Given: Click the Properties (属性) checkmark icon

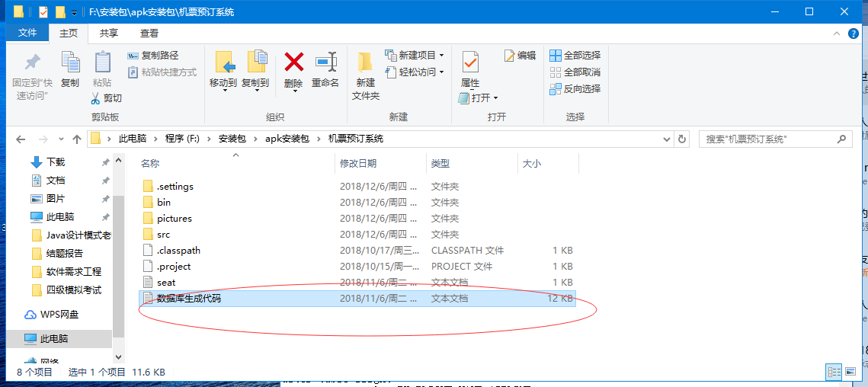Looking at the screenshot, I should pyautogui.click(x=470, y=62).
